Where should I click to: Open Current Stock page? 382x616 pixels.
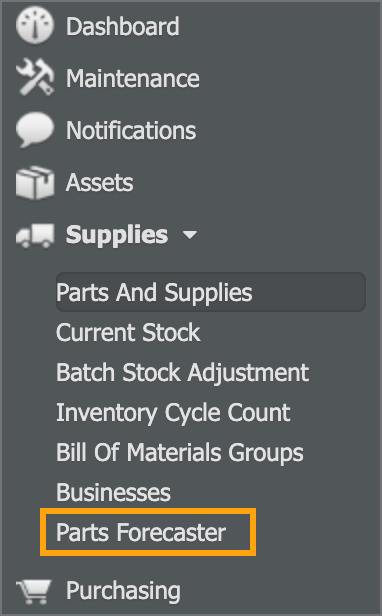128,333
